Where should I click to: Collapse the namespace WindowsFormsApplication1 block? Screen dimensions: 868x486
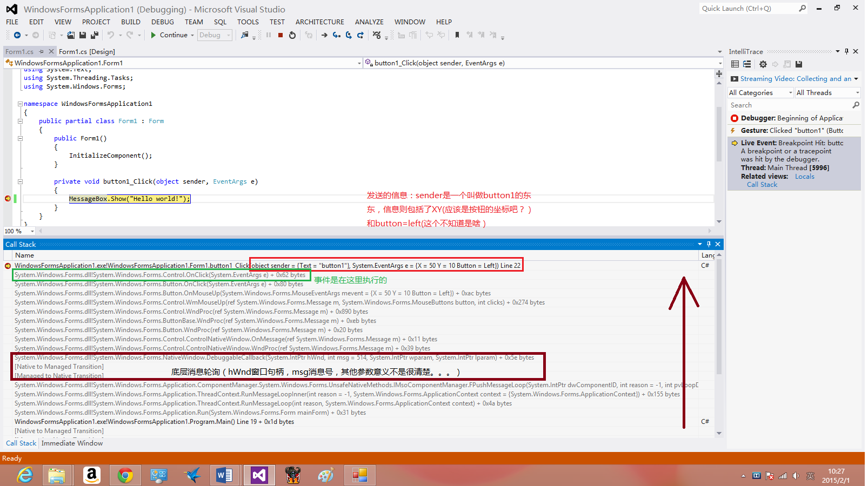pyautogui.click(x=20, y=104)
